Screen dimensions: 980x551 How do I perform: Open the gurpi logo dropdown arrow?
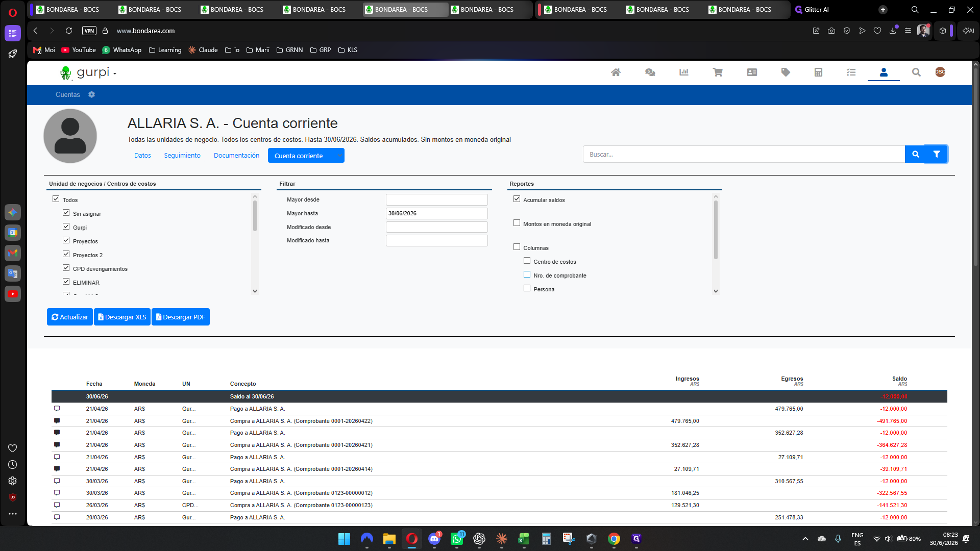115,74
